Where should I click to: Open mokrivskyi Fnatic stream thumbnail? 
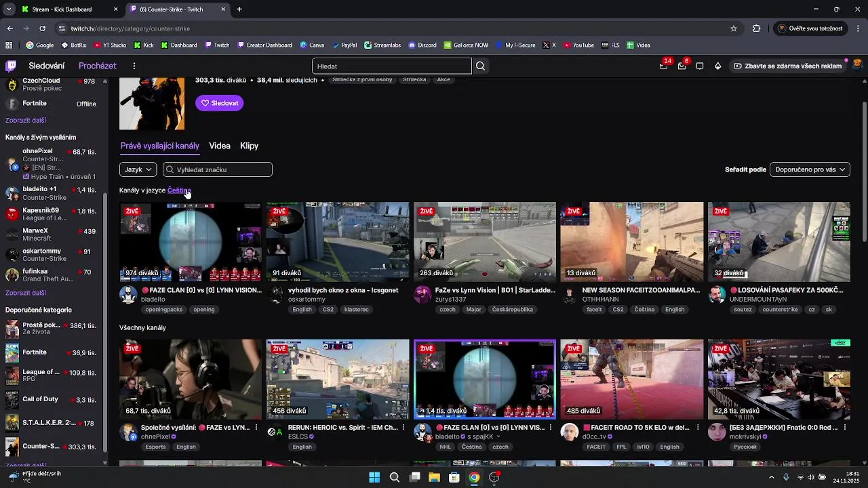click(x=779, y=380)
